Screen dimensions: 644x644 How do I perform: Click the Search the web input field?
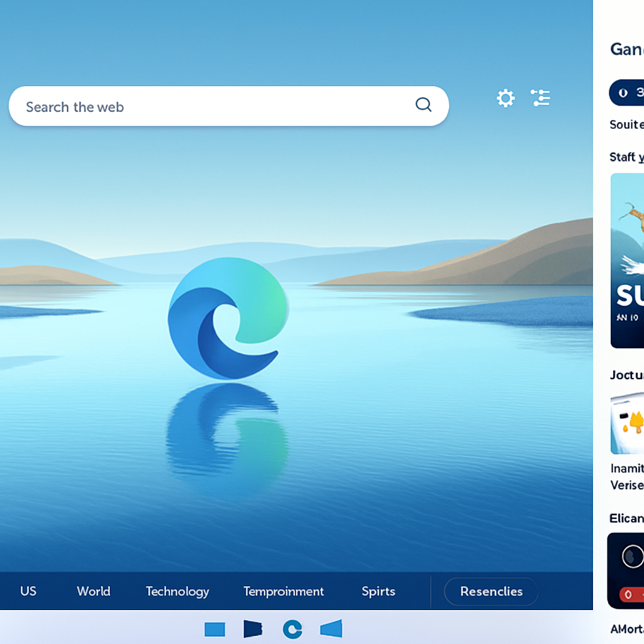pyautogui.click(x=228, y=106)
